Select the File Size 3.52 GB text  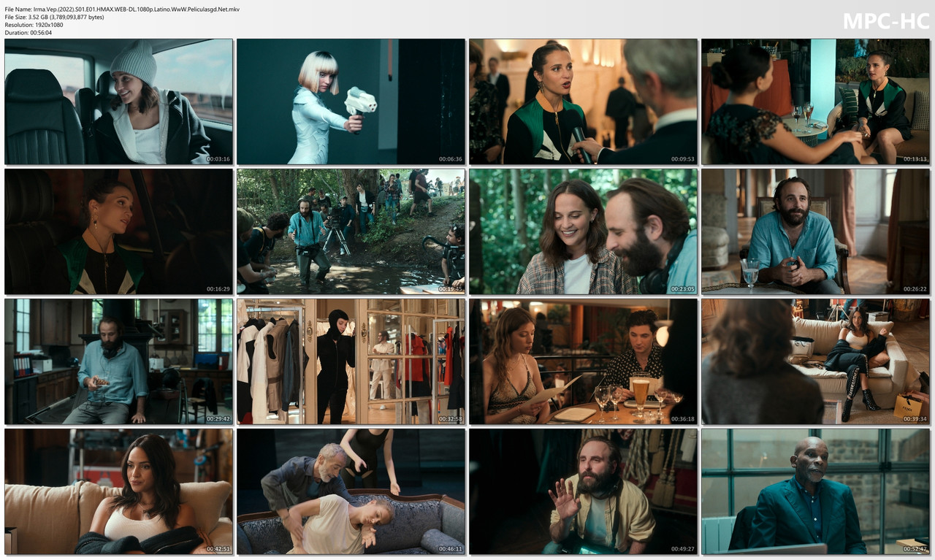click(x=54, y=17)
